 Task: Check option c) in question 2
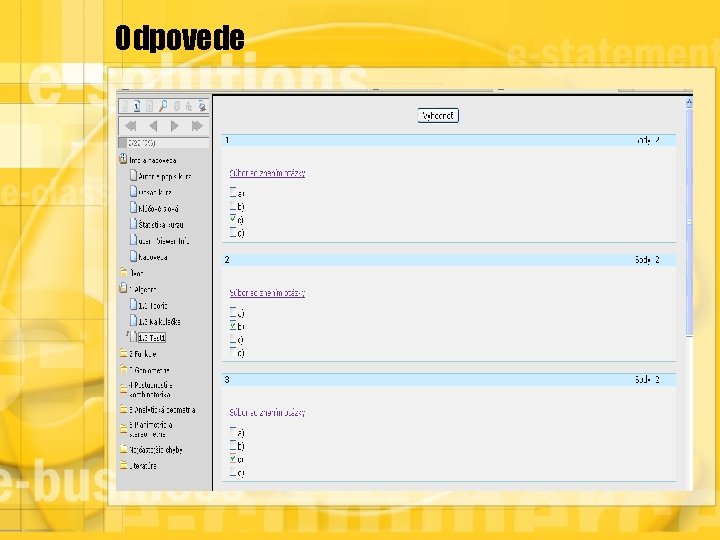tap(233, 339)
